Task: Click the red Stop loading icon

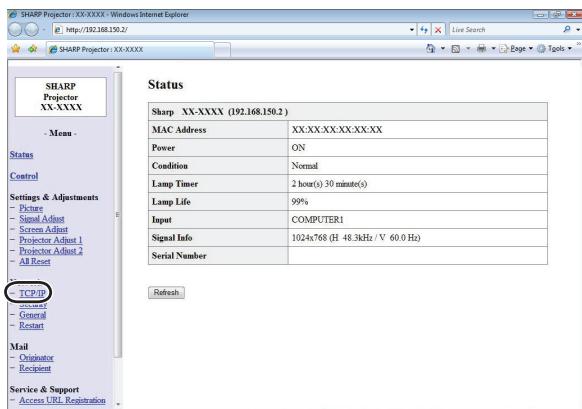Action: (x=438, y=30)
